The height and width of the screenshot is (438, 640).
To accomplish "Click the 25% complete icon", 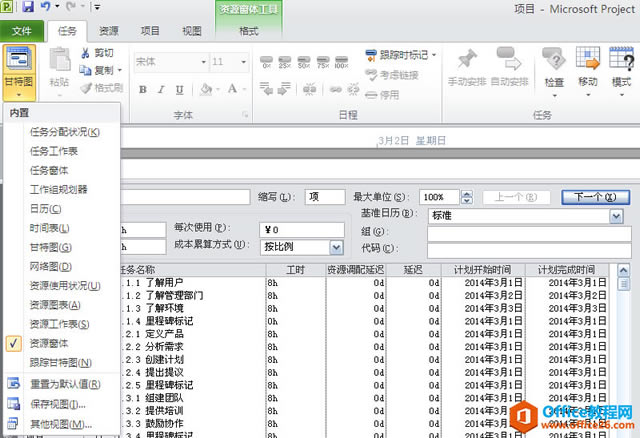I will pos(285,62).
